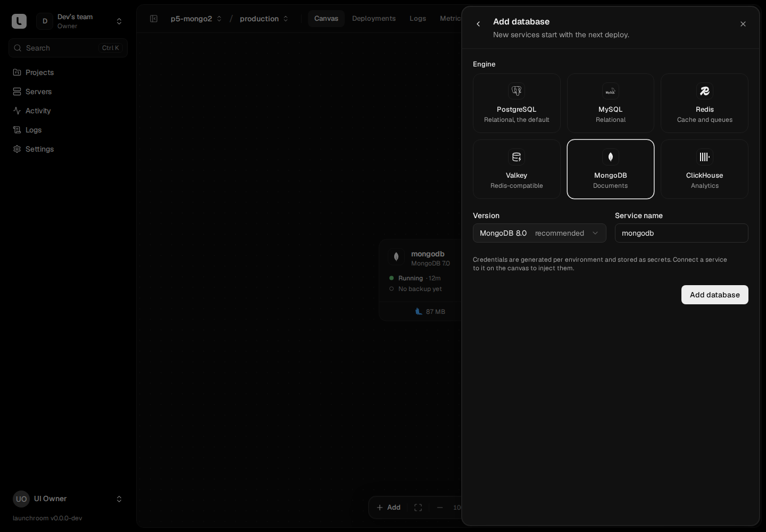Choose the MongoDB engine card

pos(611,169)
